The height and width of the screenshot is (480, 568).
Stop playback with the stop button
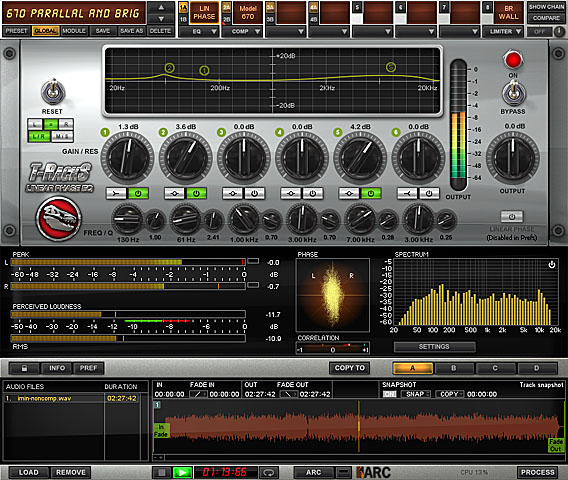(162, 472)
